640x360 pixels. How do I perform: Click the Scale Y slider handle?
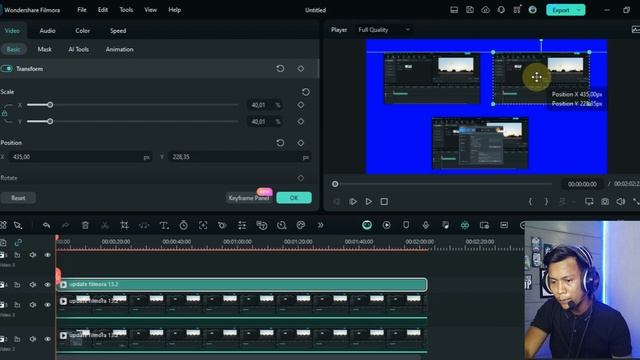click(x=50, y=121)
